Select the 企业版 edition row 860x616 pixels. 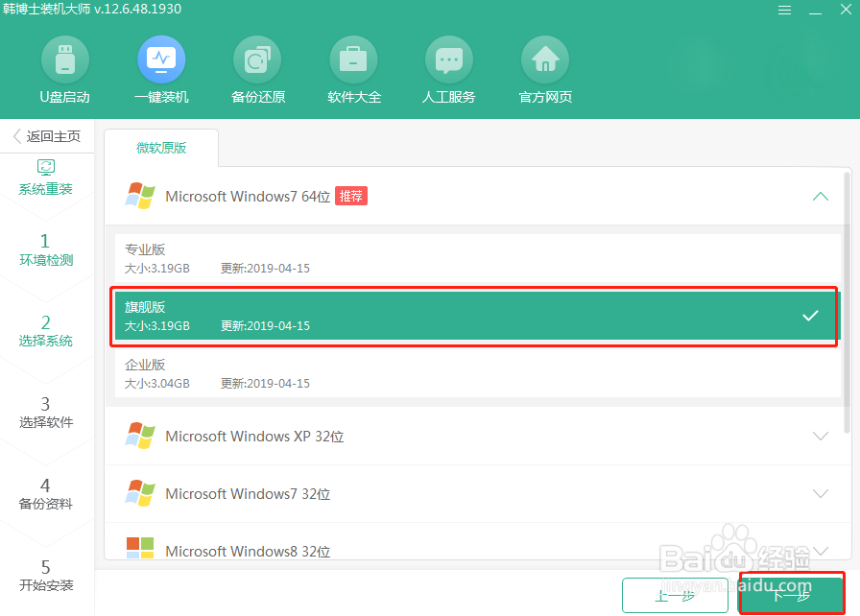pyautogui.click(x=478, y=373)
